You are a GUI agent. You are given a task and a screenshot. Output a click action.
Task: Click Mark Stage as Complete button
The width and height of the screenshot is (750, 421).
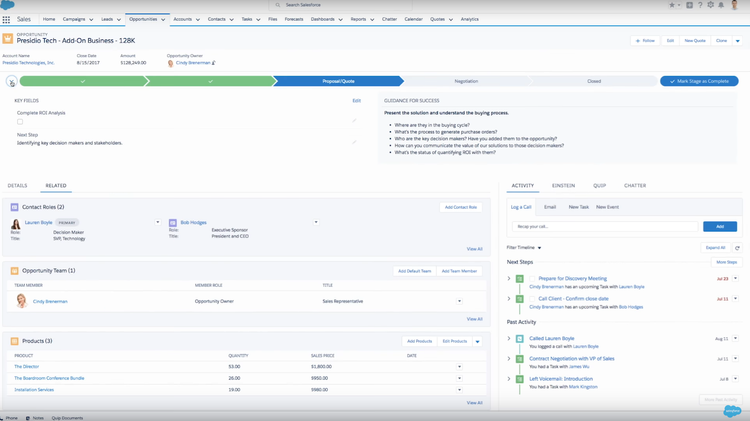pos(699,81)
